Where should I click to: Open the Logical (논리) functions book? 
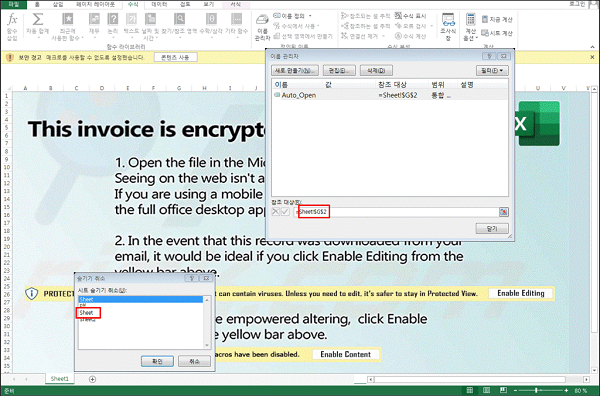click(x=112, y=19)
